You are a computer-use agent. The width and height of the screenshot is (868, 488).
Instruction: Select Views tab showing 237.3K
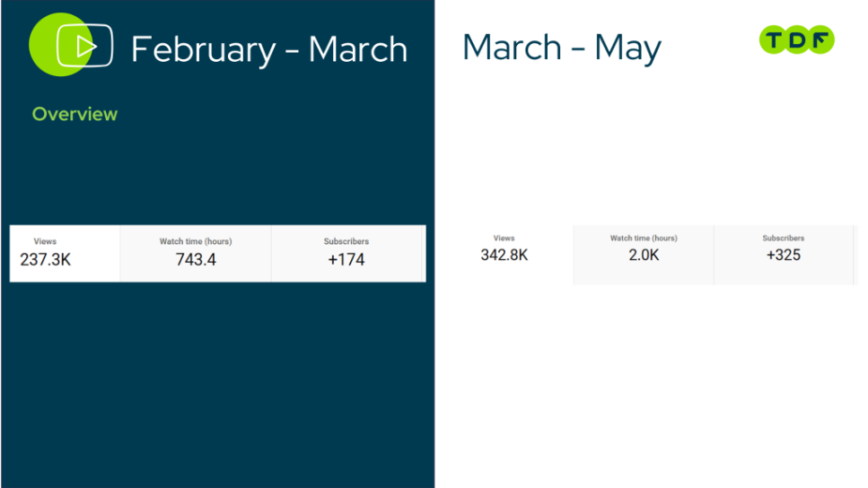coord(65,253)
